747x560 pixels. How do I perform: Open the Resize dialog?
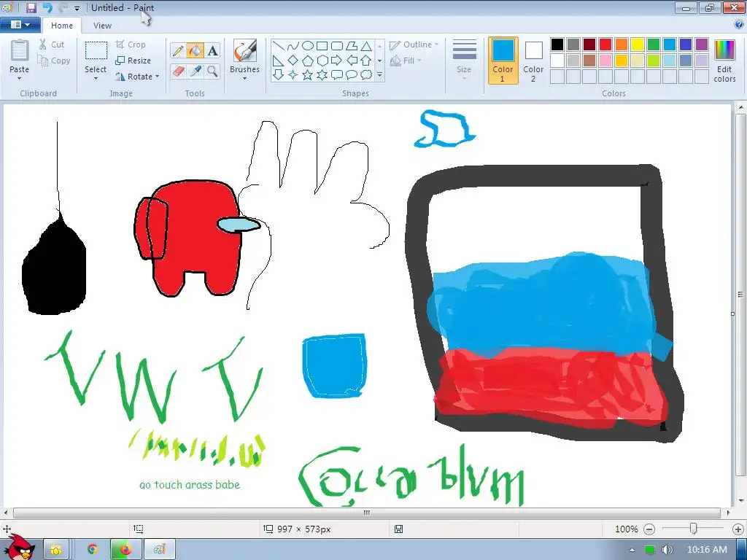pos(133,61)
